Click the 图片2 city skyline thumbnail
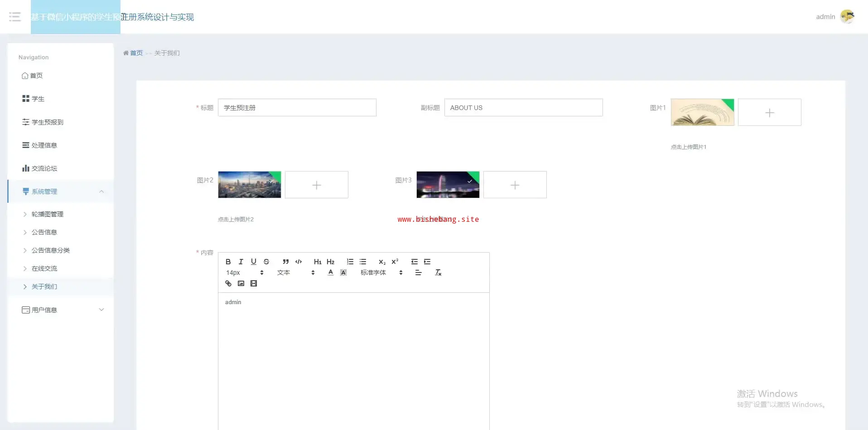Image resolution: width=868 pixels, height=430 pixels. click(x=250, y=185)
